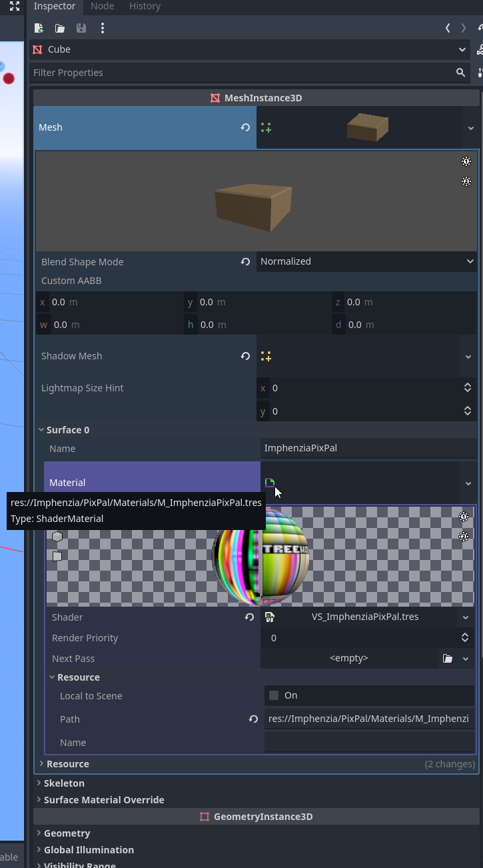Click the Custom AABB w value field

click(x=109, y=325)
